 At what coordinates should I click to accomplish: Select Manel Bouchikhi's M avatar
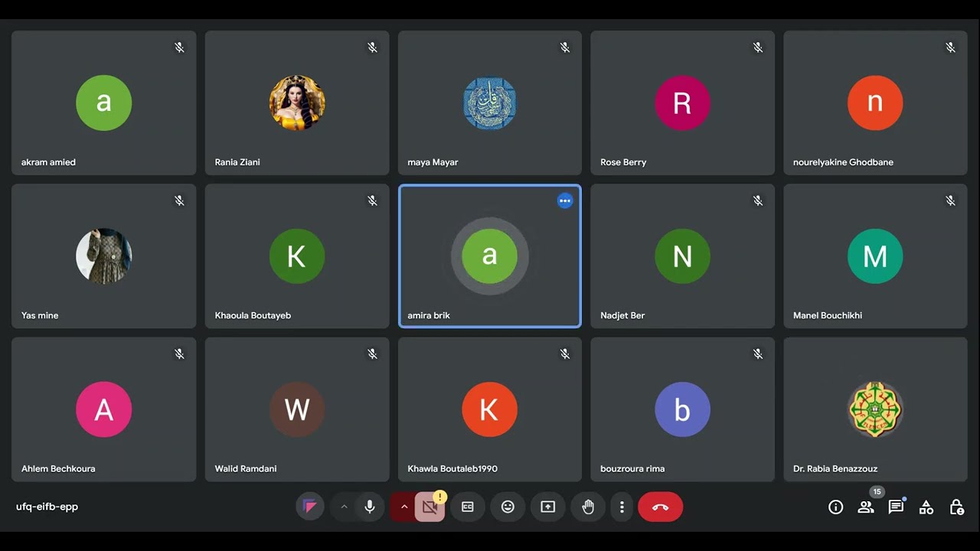coord(875,256)
